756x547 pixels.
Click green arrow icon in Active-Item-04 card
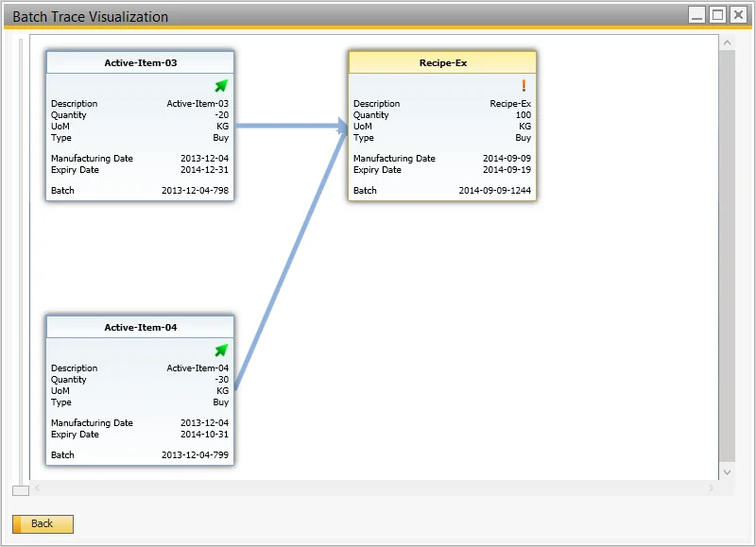point(221,350)
